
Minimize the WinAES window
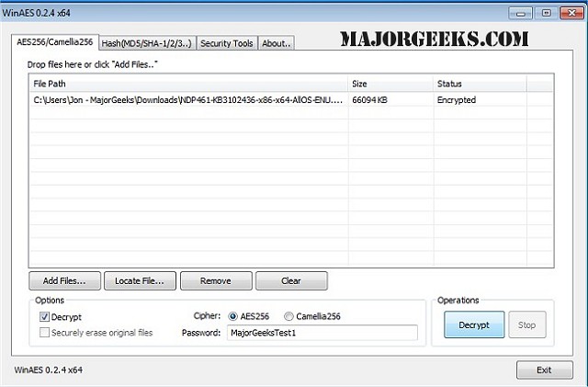[521, 14]
